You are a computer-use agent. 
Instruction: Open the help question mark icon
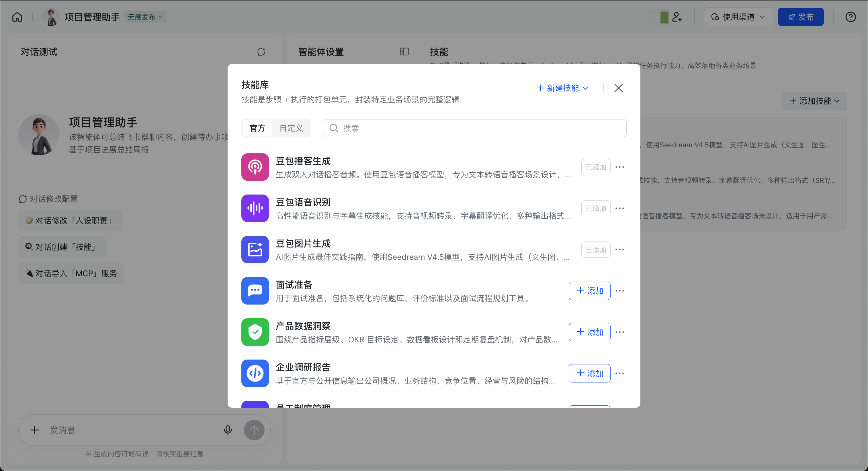[850, 17]
